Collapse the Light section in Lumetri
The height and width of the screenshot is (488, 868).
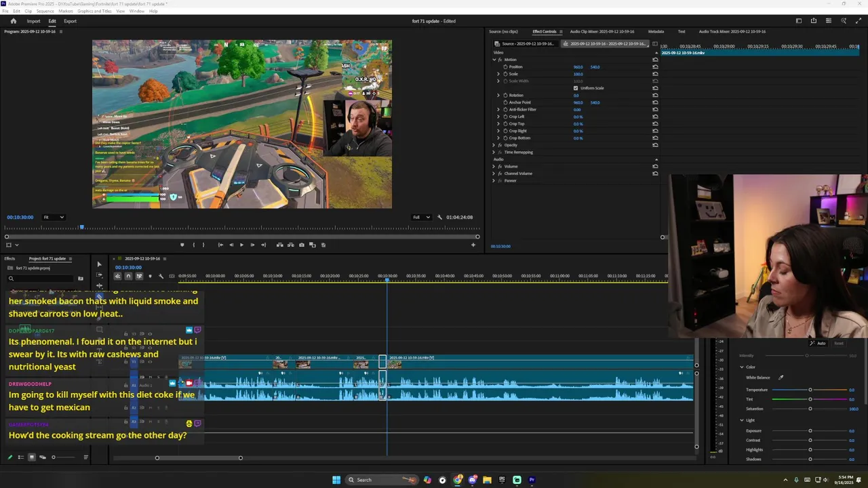pos(742,420)
